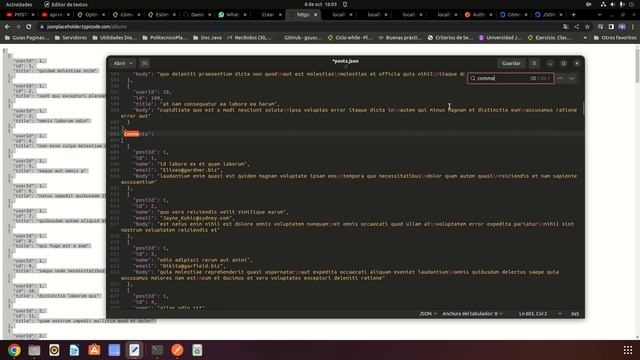640x360 pixels.
Task: Switch to the WhatsApp browser tab
Action: click(232, 14)
